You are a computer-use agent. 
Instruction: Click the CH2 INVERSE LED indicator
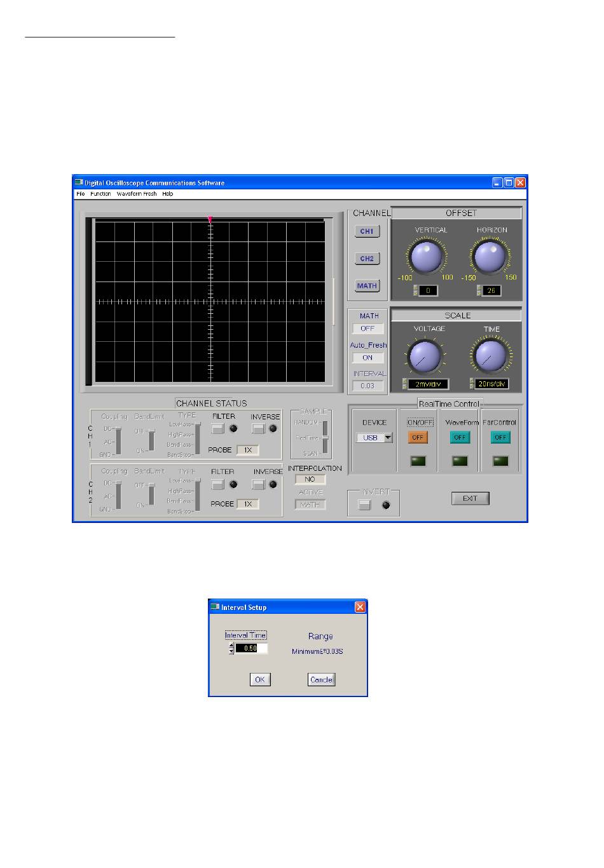[273, 484]
